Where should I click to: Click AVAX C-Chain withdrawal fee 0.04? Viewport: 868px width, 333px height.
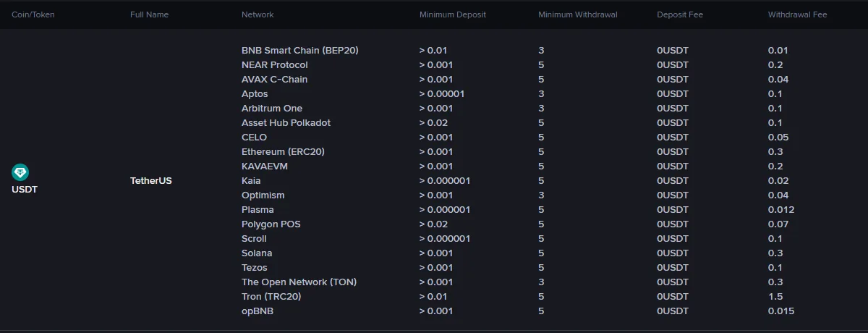tap(778, 80)
